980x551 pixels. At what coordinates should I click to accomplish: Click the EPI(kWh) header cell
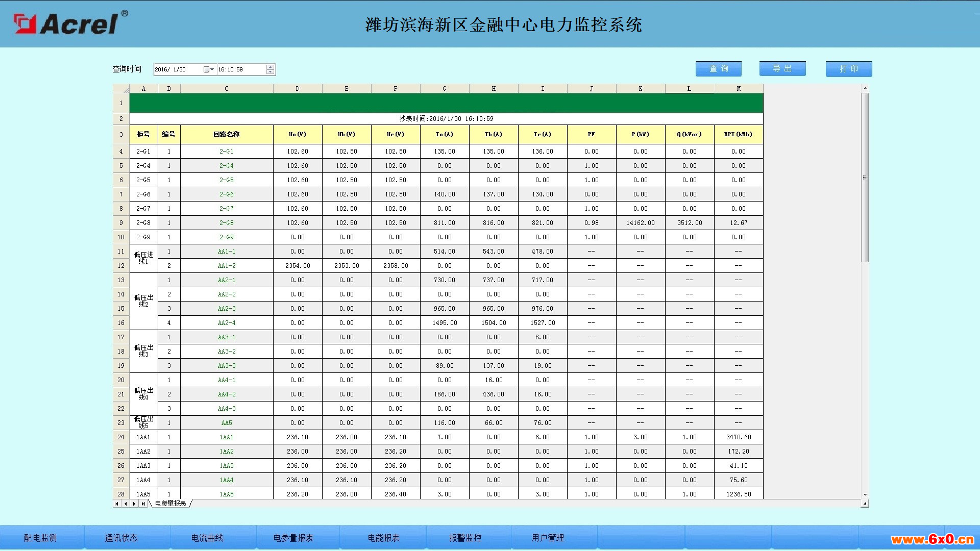click(739, 134)
